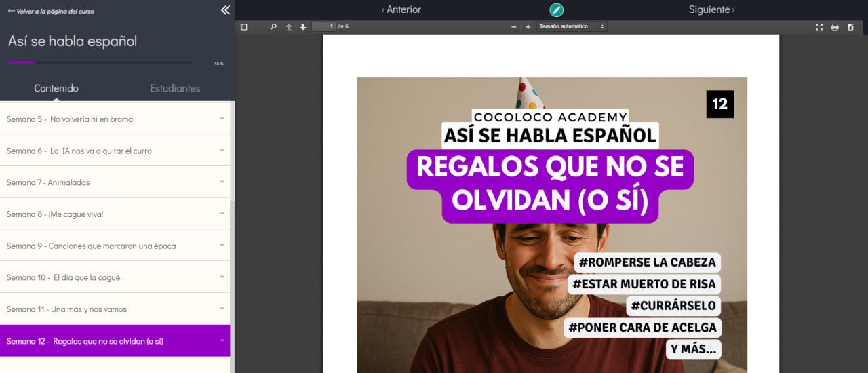Click the COCOLOCO ACADEMY heading
The width and height of the screenshot is (868, 373).
pos(550,117)
